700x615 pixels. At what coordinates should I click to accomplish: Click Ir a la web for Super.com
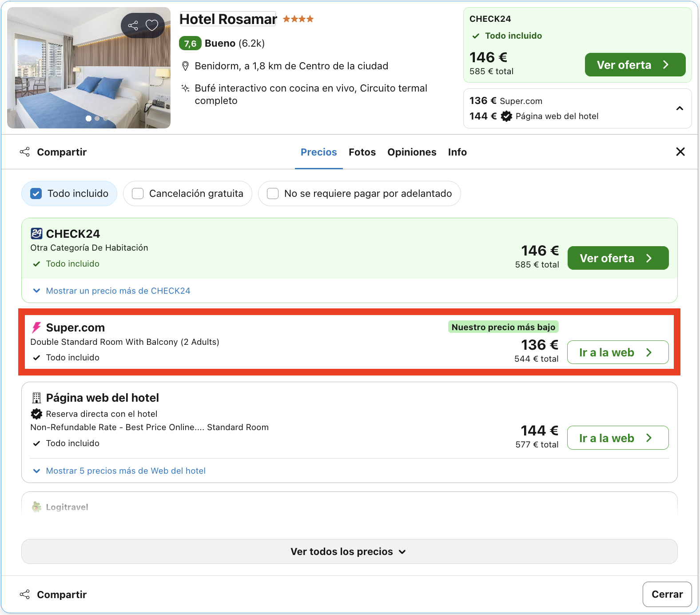click(618, 352)
